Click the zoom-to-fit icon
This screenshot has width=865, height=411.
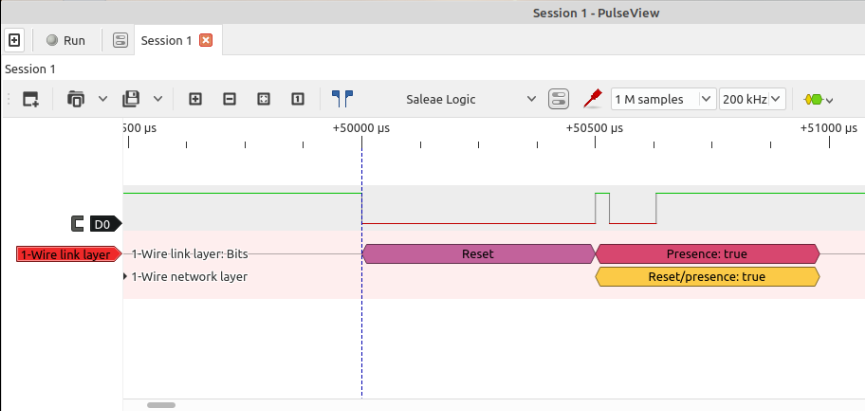point(263,99)
